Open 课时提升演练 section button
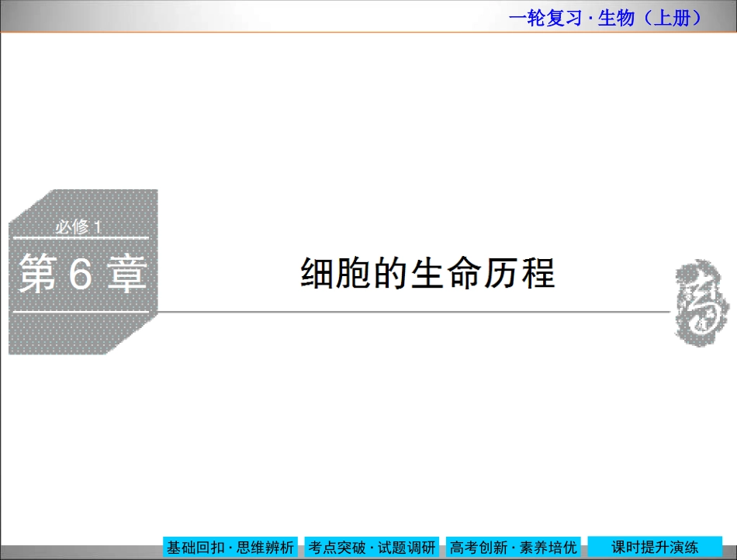This screenshot has width=737, height=560. click(x=655, y=547)
